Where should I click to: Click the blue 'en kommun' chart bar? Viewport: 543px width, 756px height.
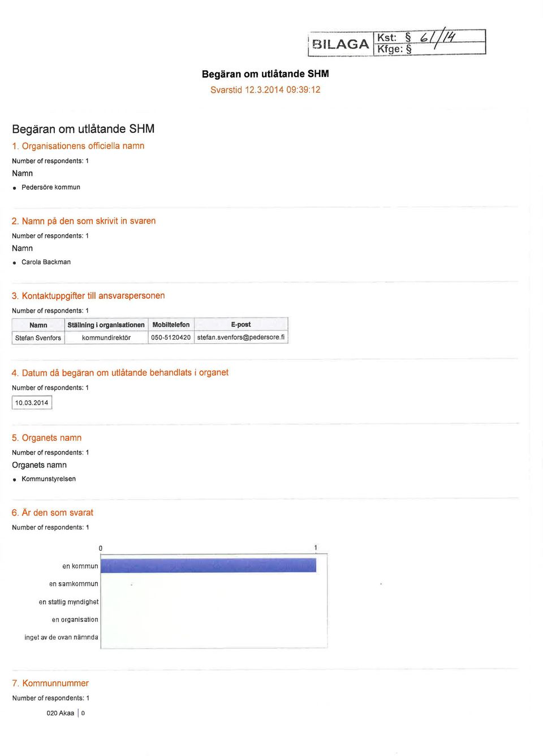coord(208,565)
